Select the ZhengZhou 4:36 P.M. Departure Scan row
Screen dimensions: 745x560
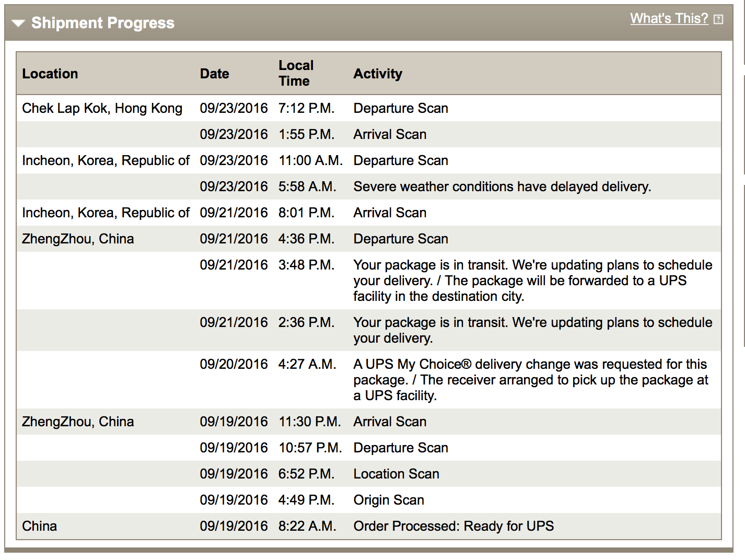pyautogui.click(x=369, y=239)
